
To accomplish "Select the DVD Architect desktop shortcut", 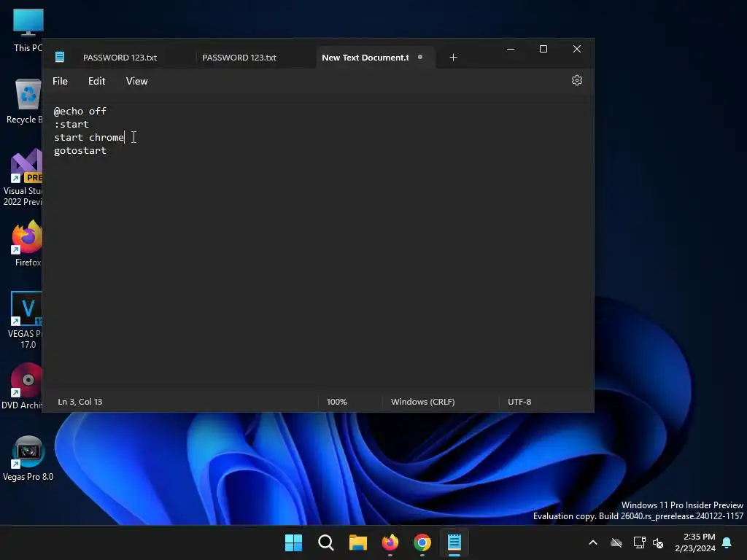I will tap(23, 386).
